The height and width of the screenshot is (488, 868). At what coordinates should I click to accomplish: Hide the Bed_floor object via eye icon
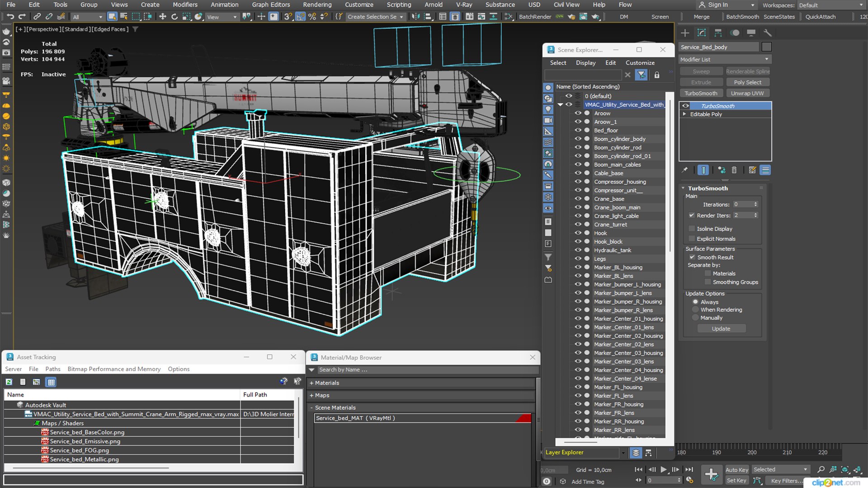pos(578,130)
